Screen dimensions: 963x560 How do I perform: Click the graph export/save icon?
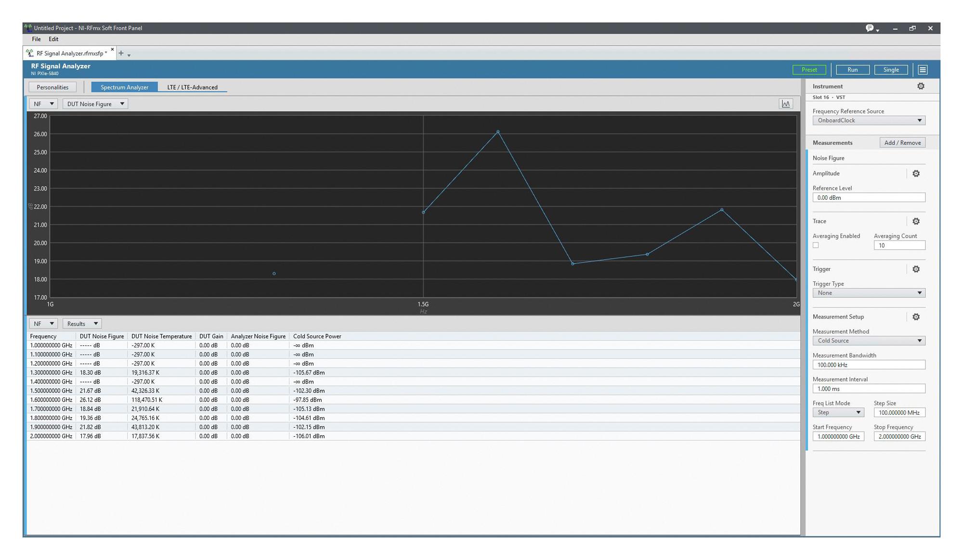pos(787,104)
